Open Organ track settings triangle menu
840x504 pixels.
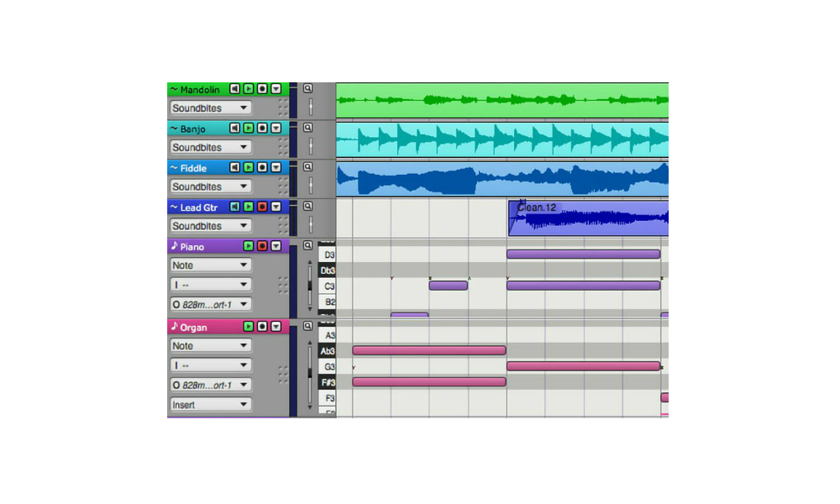pyautogui.click(x=276, y=326)
